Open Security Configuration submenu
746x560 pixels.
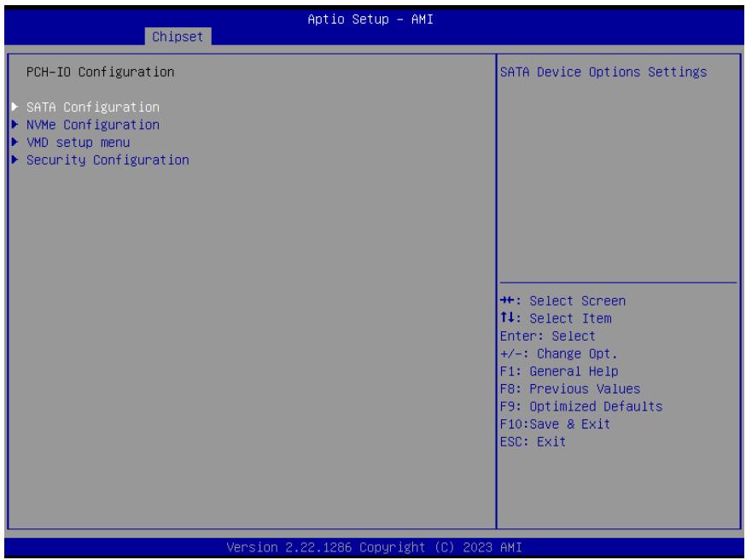[108, 160]
